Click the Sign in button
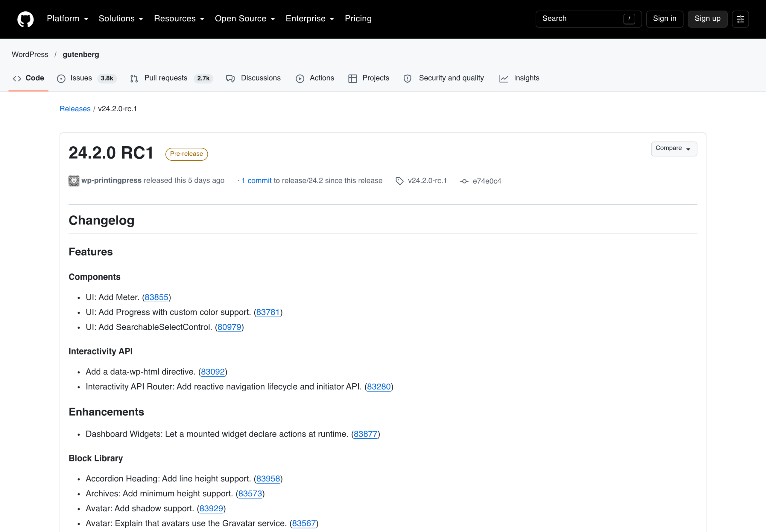 [665, 19]
